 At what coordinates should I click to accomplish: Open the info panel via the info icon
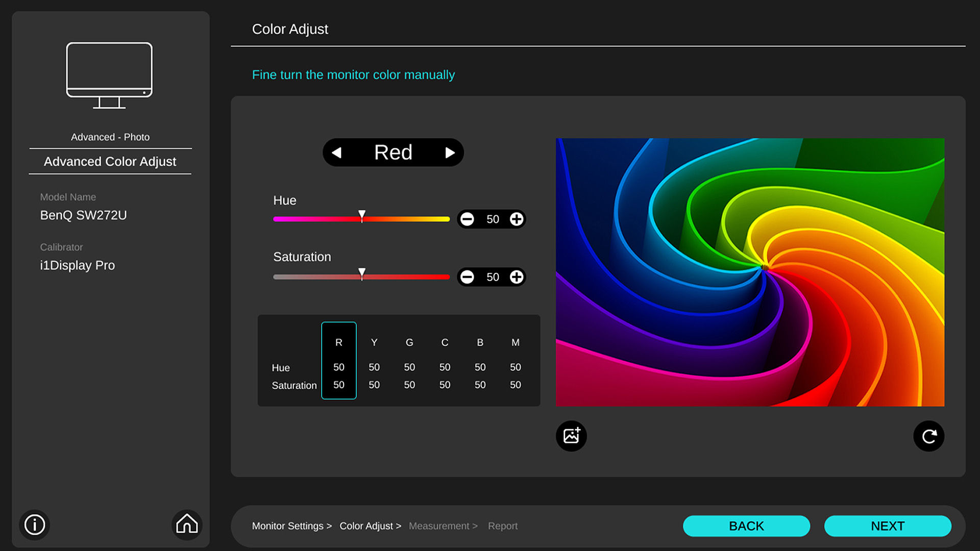click(x=34, y=524)
